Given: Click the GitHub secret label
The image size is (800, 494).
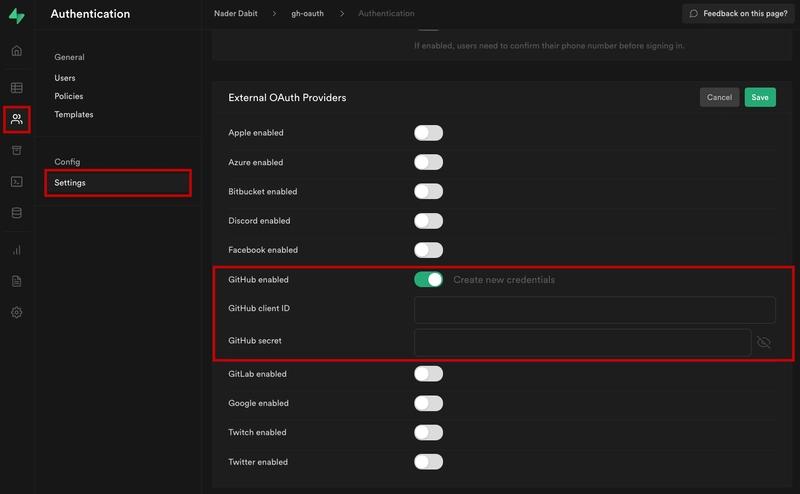Looking at the screenshot, I should coord(255,340).
